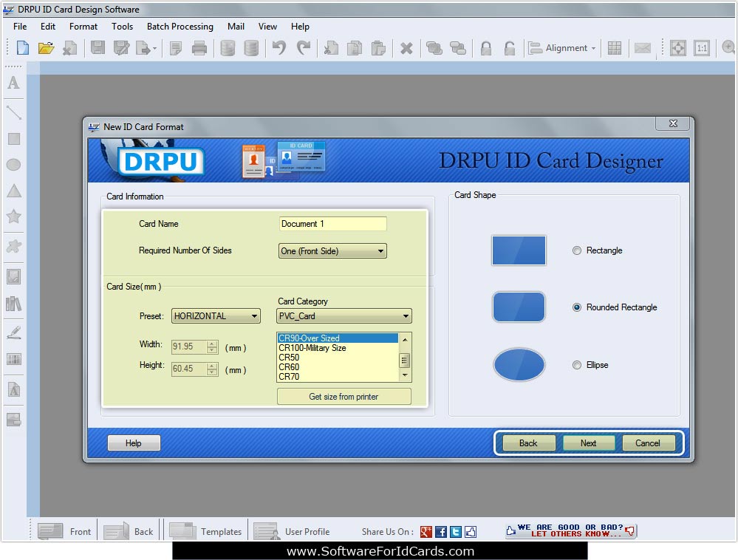The image size is (738, 560).
Task: Select CR100-Military Size in list
Action: coord(338,348)
